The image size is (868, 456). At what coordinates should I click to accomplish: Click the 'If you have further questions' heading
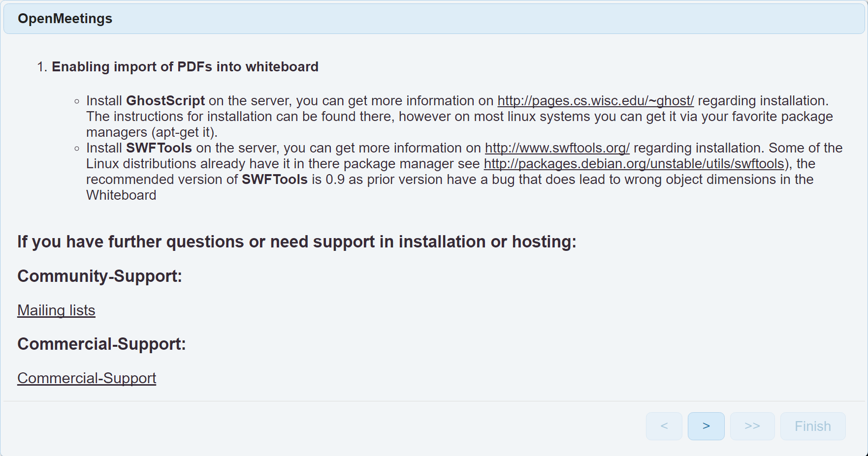click(x=296, y=242)
